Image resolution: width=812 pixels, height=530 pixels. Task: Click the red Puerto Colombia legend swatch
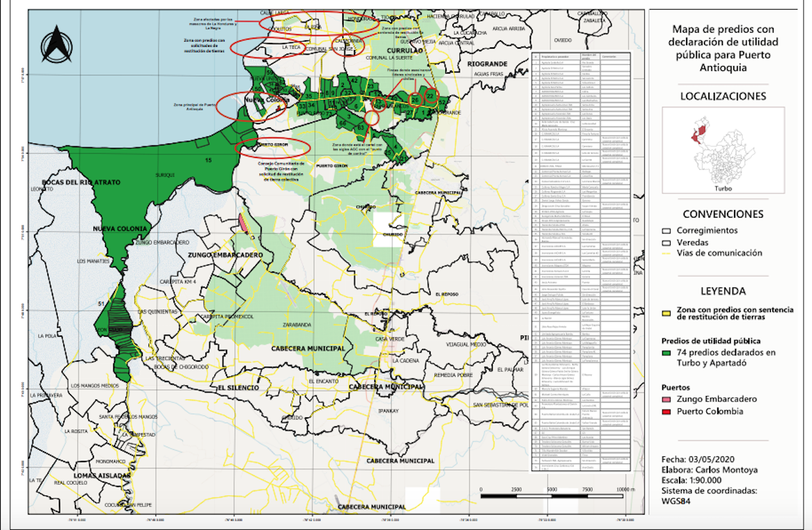pos(666,412)
